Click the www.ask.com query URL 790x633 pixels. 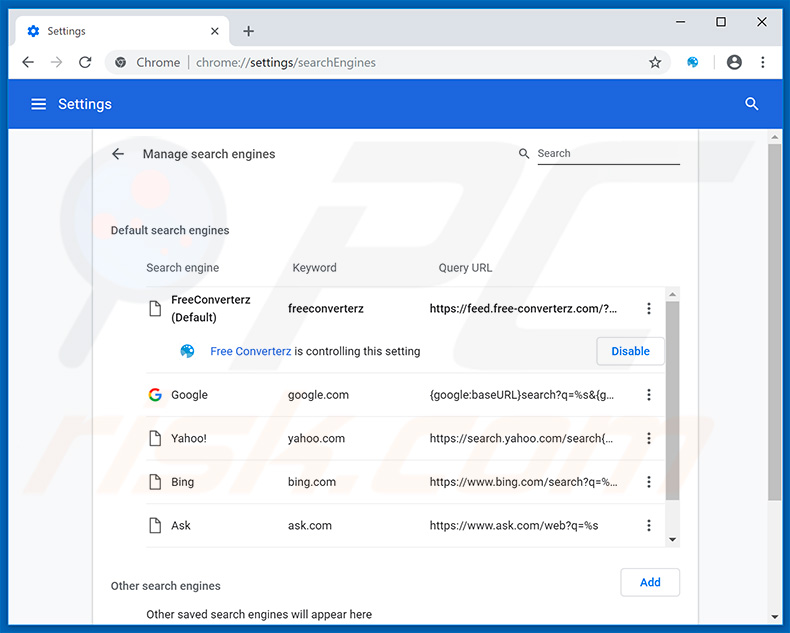(514, 526)
